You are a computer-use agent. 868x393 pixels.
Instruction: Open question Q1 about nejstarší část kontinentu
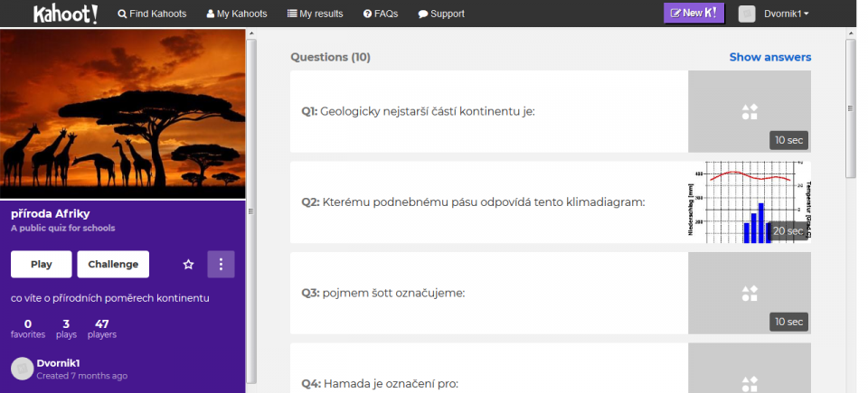[x=489, y=111]
